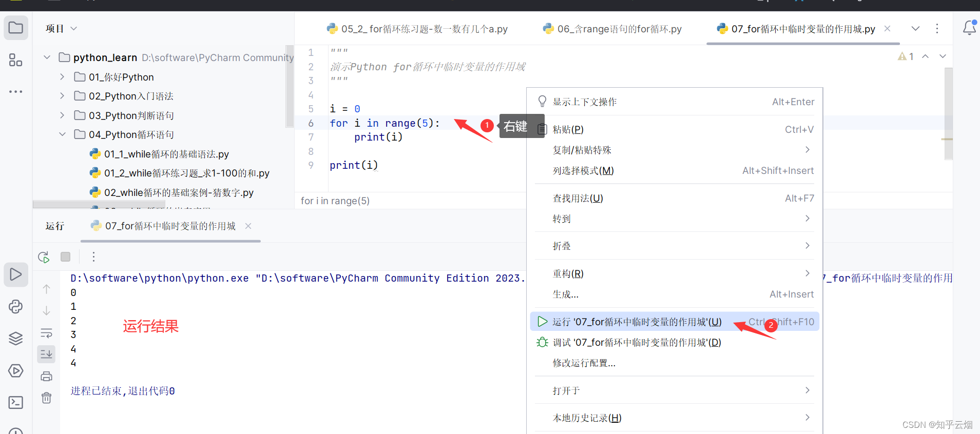
Task: Open submenu 复制/粘贴特殊
Action: click(675, 150)
